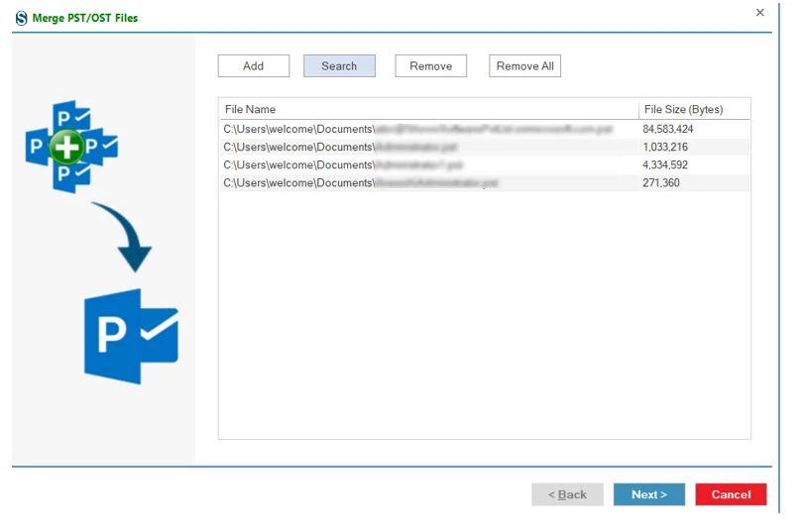Click the merge PST green plus icon
The width and height of the screenshot is (805, 532).
click(66, 148)
